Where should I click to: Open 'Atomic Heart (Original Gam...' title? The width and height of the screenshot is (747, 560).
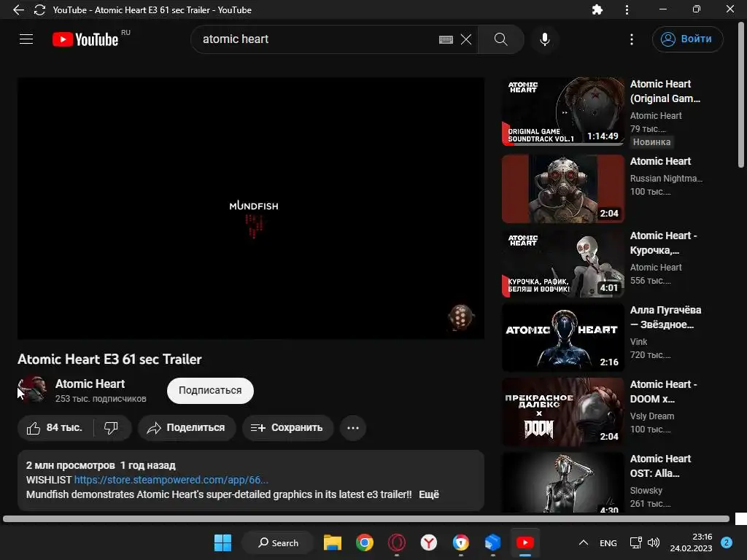[665, 91]
